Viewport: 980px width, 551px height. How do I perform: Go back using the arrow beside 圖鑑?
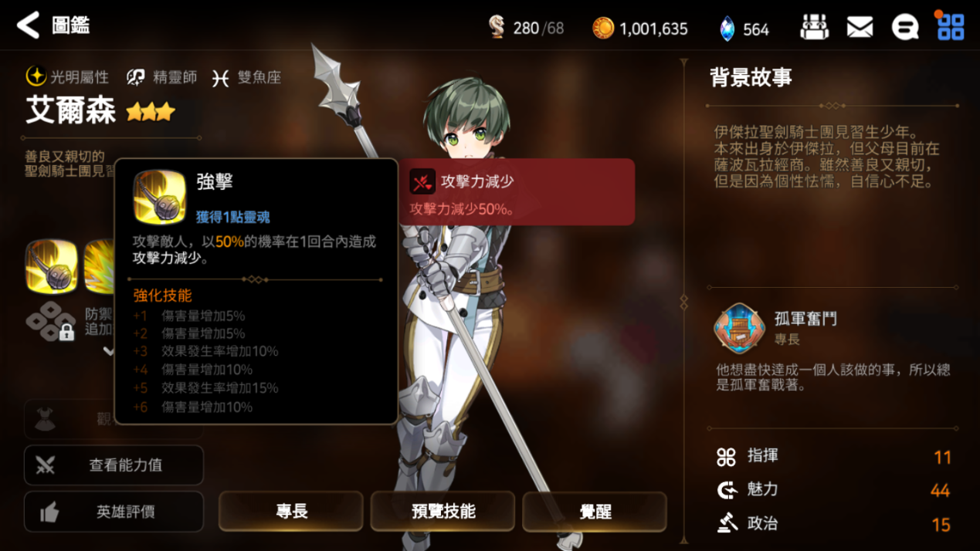pyautogui.click(x=28, y=25)
